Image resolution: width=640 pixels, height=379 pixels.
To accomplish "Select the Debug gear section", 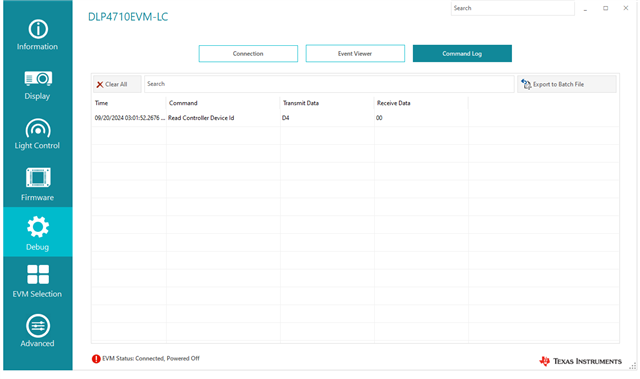I will 38,232.
